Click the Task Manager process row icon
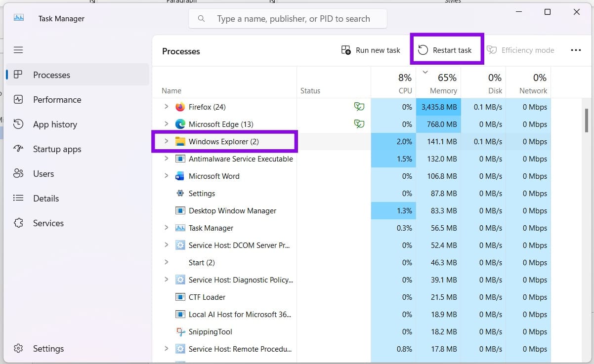The image size is (594, 364). (180, 228)
